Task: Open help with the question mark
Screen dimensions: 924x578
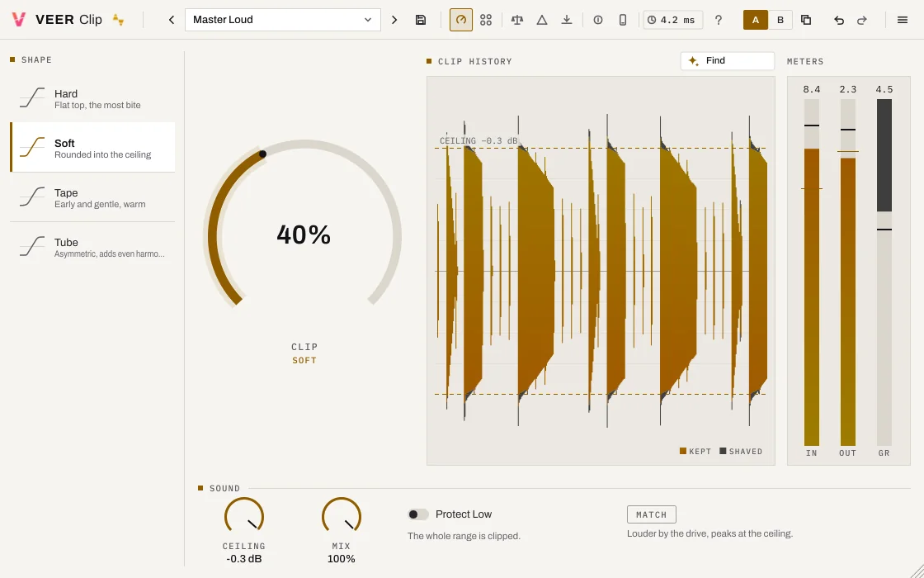Action: (x=719, y=20)
